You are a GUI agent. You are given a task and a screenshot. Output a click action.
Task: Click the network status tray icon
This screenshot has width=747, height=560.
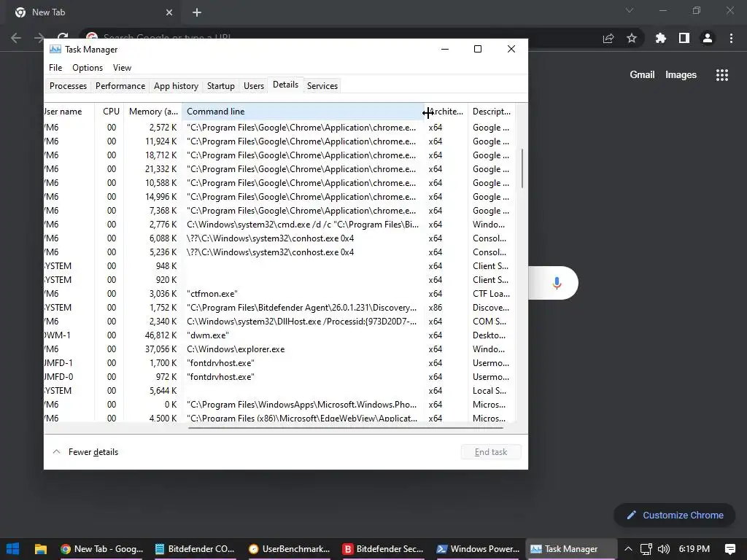click(646, 548)
